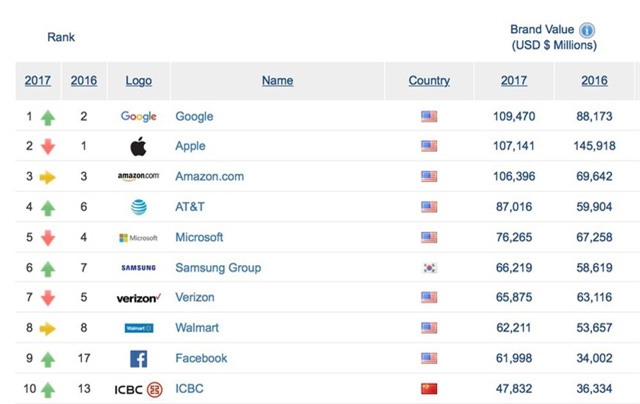640x404 pixels.
Task: Open the Amazon.com brand name link
Action: click(209, 177)
